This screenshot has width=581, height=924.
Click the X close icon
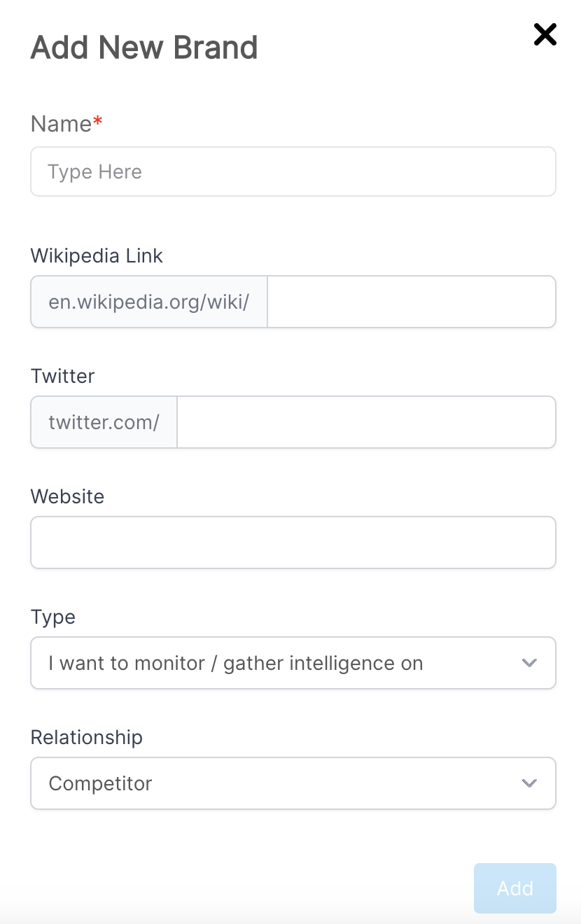click(545, 34)
